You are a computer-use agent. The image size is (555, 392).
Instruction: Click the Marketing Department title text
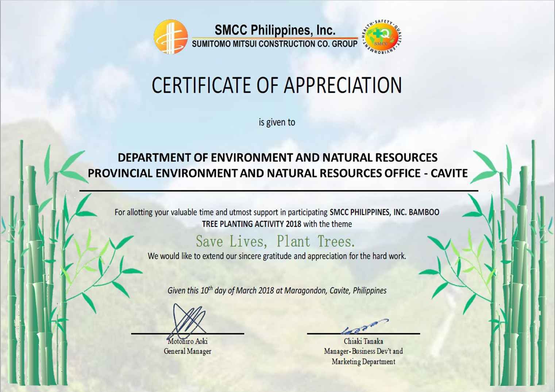click(363, 362)
